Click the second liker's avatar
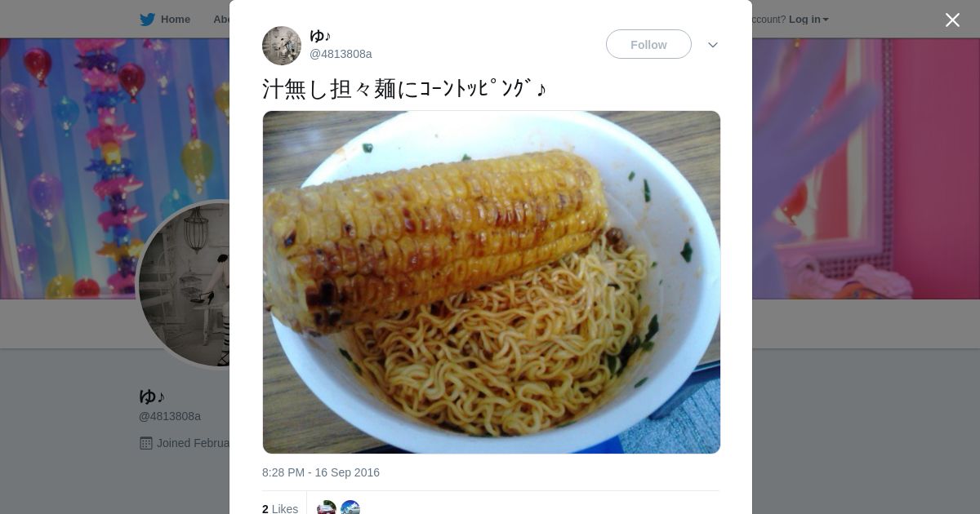This screenshot has width=980, height=514. click(x=350, y=507)
